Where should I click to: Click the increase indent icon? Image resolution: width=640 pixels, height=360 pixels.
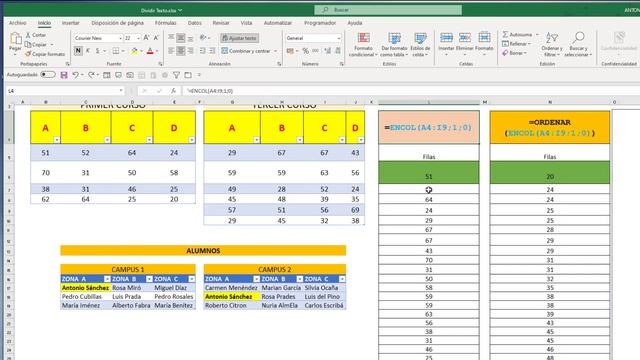coord(212,51)
